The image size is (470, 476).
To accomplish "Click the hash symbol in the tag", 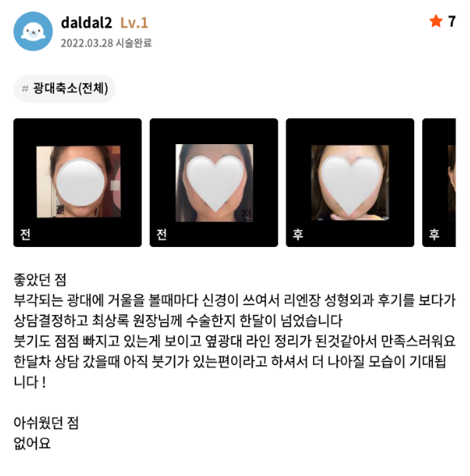I will click(25, 89).
